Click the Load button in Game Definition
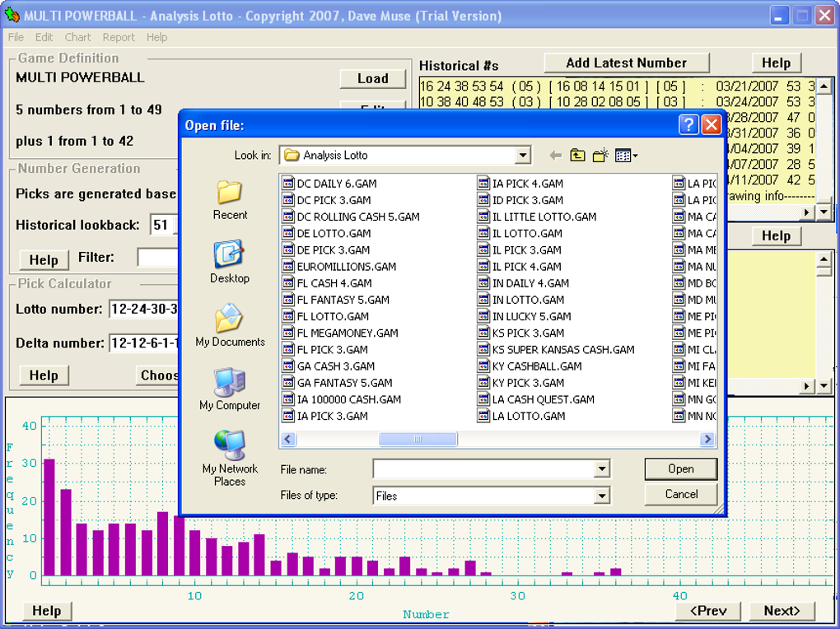This screenshot has width=840, height=629. [x=373, y=78]
